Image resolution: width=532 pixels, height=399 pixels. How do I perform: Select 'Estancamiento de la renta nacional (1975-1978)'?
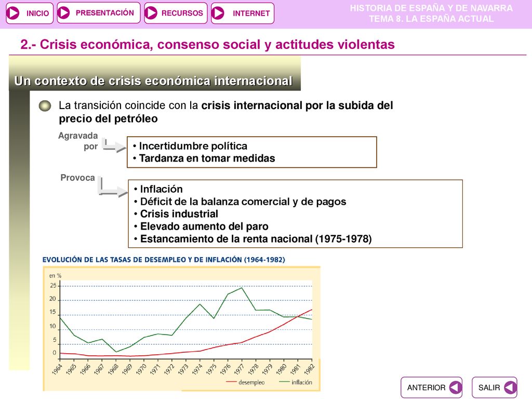pyautogui.click(x=256, y=239)
